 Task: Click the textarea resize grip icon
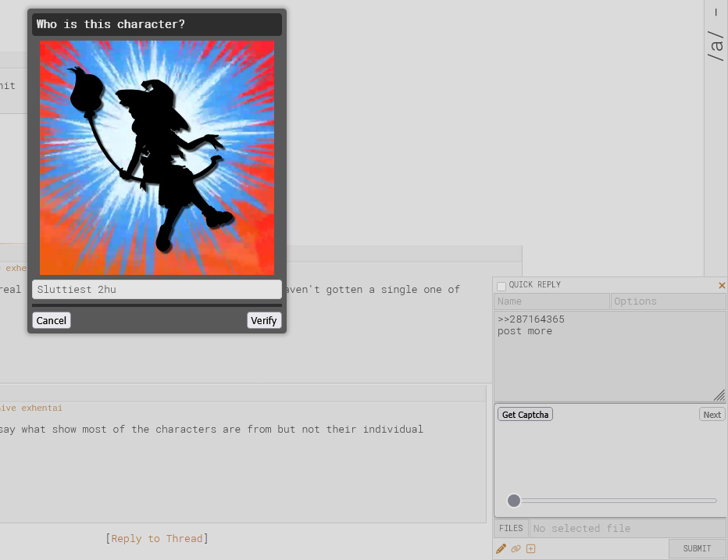pyautogui.click(x=719, y=395)
